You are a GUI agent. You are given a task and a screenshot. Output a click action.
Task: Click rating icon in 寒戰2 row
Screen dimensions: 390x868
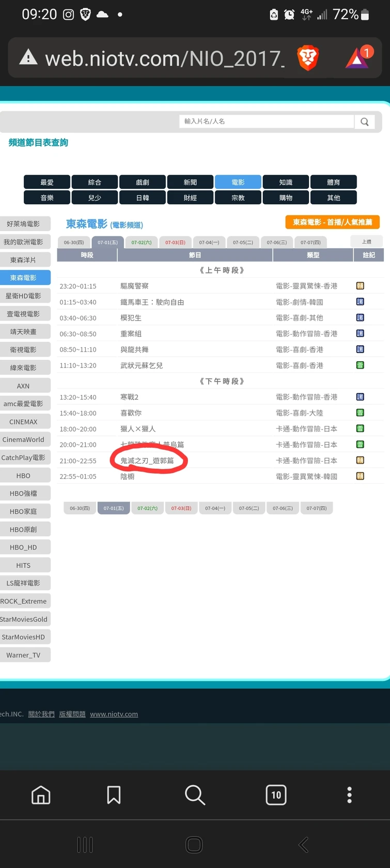pos(360,397)
